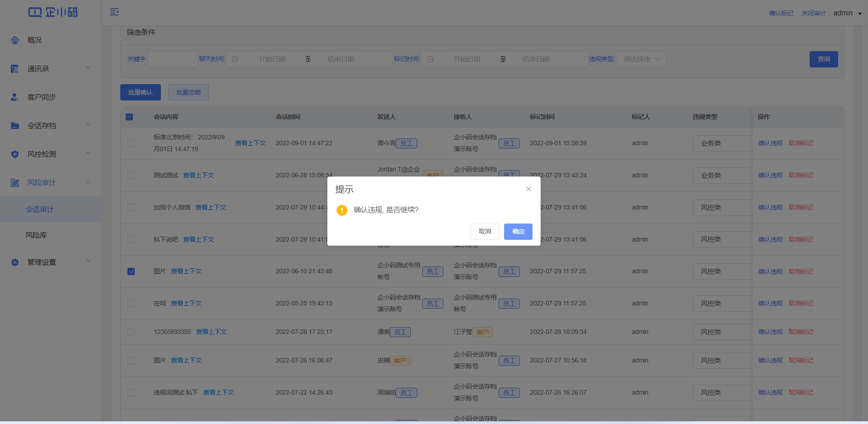This screenshot has height=424, width=868.
Task: Click the 批量忽略 button
Action: tap(189, 92)
